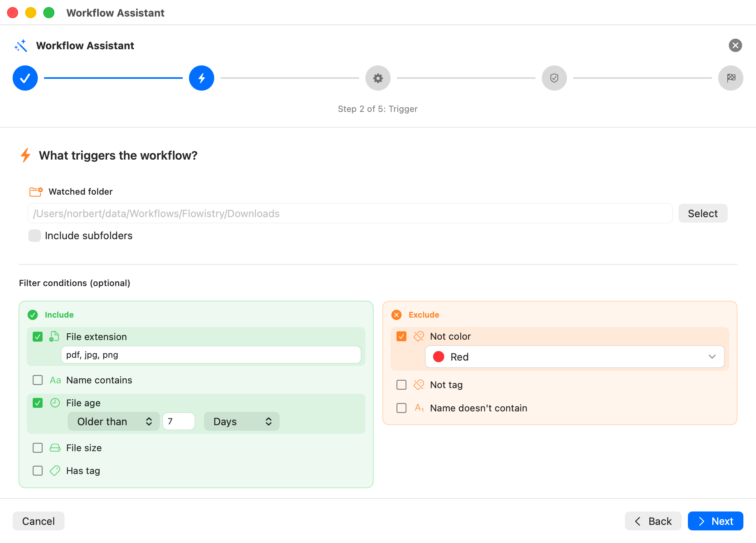Viewport: 756px width, 543px height.
Task: Expand the Red color dropdown
Action: point(575,357)
